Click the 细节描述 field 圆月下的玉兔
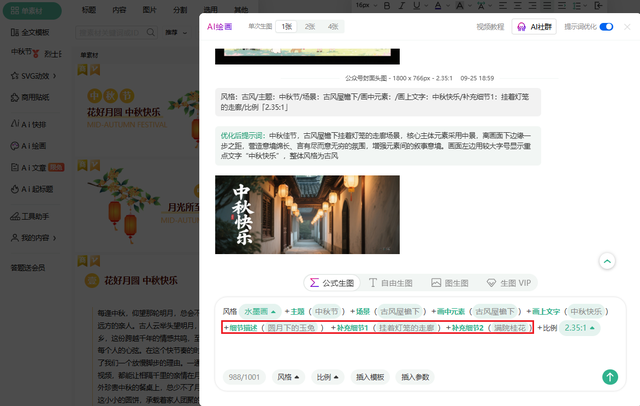 (x=291, y=328)
